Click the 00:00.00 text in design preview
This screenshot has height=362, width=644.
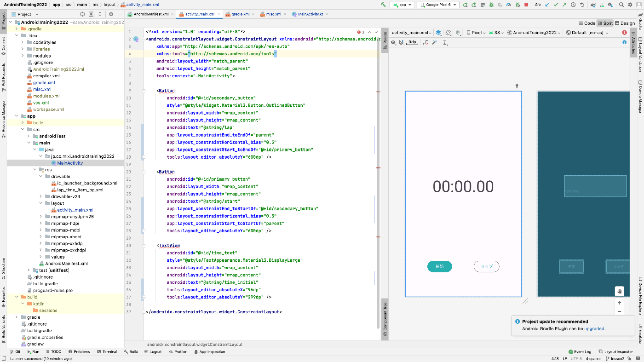[463, 186]
